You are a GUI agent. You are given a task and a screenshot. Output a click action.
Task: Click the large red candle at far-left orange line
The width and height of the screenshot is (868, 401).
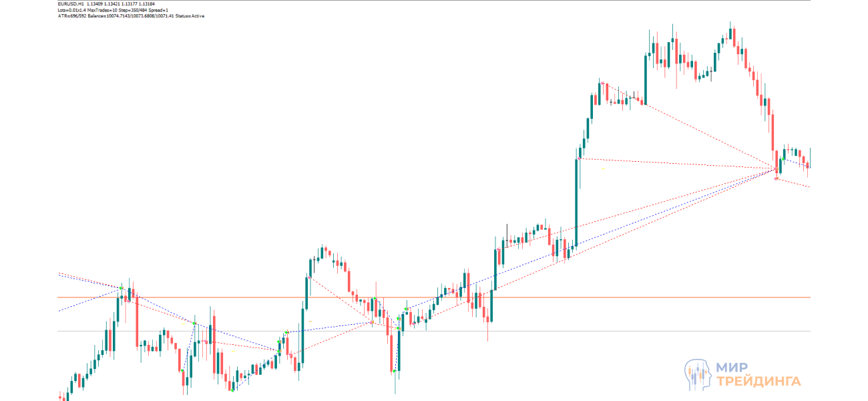137,321
